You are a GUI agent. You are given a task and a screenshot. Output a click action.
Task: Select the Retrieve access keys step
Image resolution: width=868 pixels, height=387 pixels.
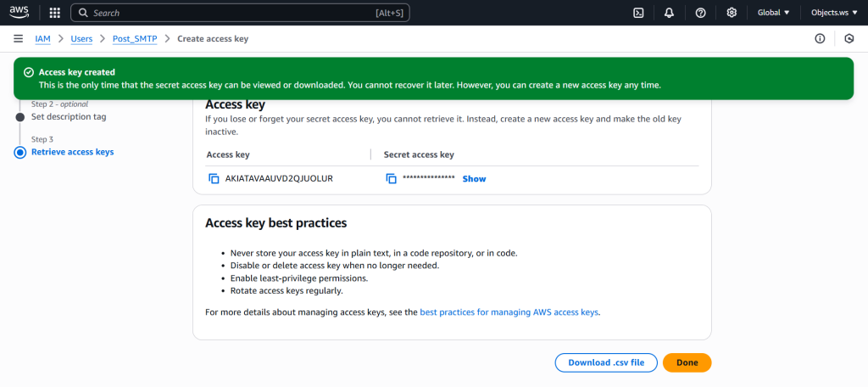[72, 152]
